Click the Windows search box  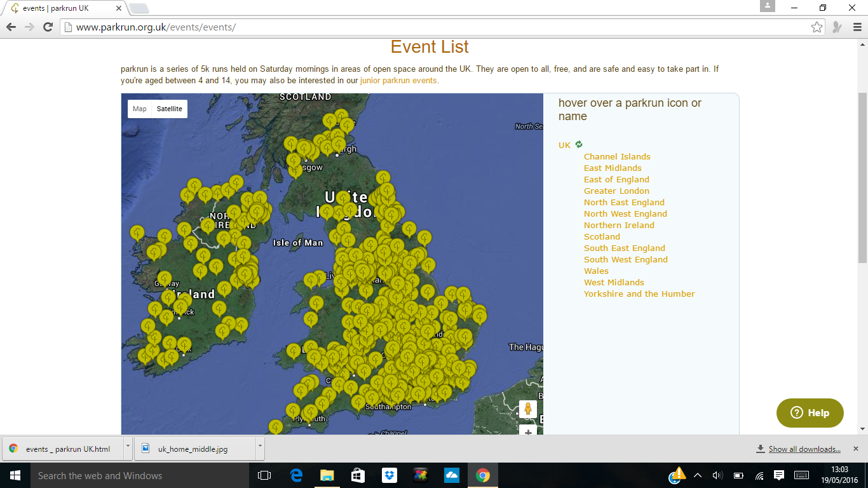[139, 475]
